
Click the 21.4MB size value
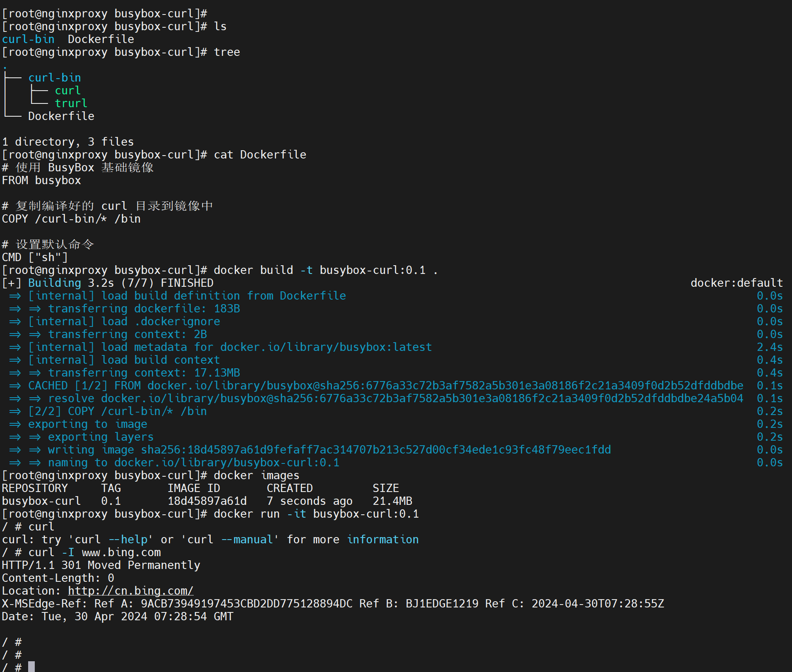[x=392, y=501]
